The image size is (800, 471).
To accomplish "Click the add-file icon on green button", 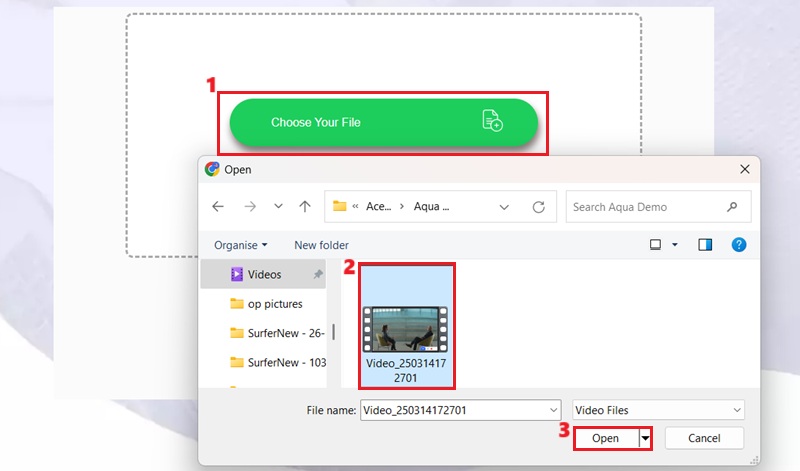I will tap(492, 121).
